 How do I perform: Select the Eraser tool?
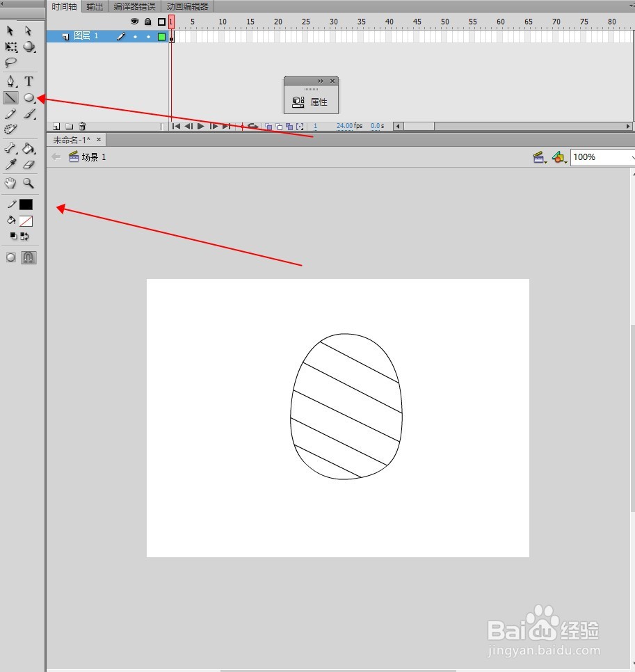click(29, 164)
